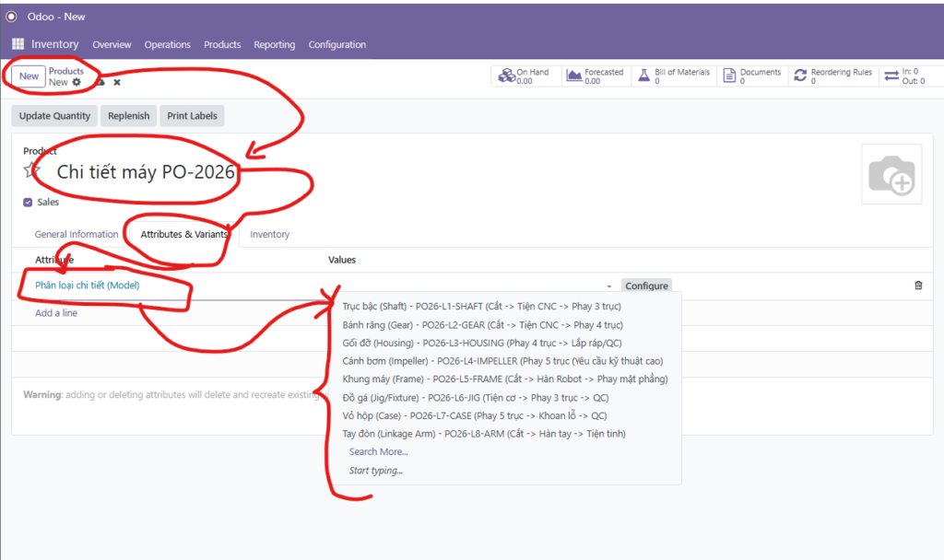
Task: Save record using the cloud upload icon
Action: point(100,82)
